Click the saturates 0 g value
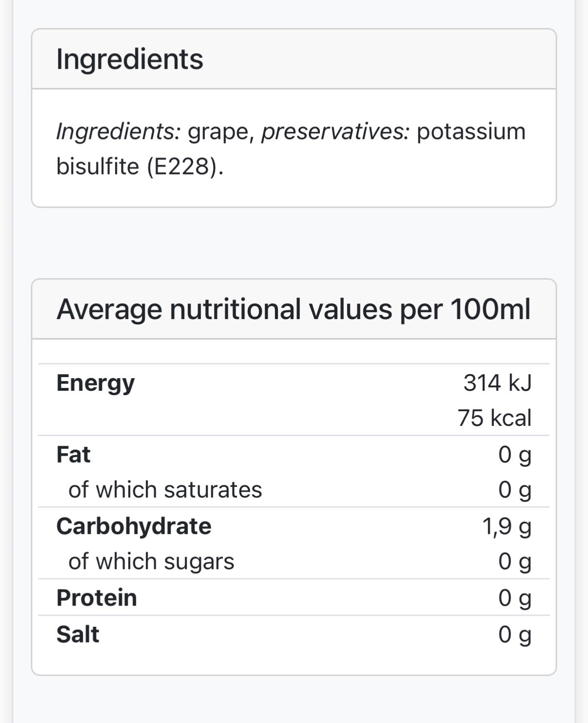This screenshot has width=588, height=723. (514, 490)
